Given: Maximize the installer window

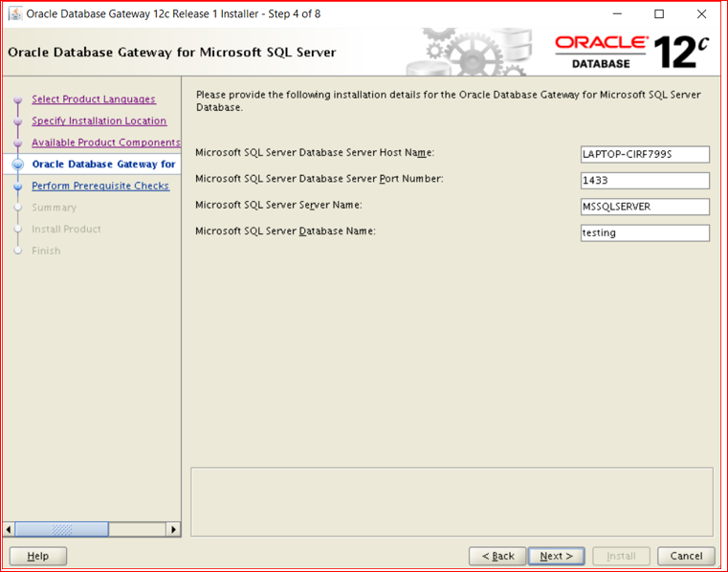Looking at the screenshot, I should pos(659,14).
